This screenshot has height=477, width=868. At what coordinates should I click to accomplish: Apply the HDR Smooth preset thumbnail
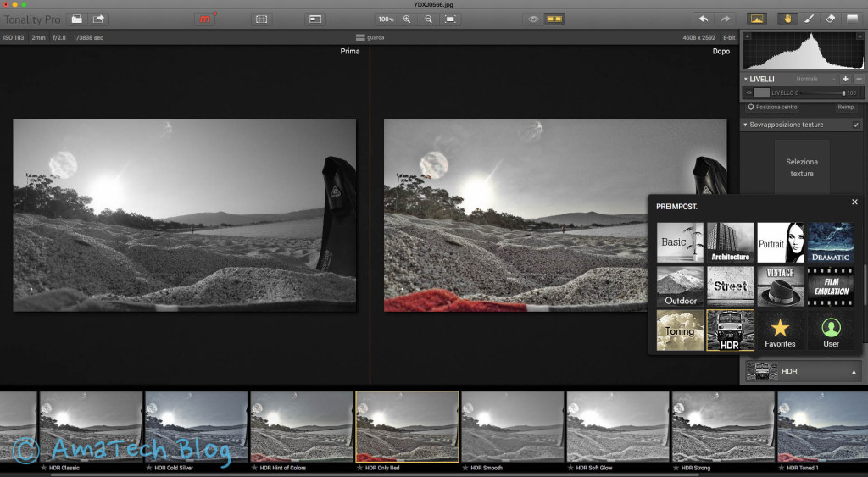513,426
